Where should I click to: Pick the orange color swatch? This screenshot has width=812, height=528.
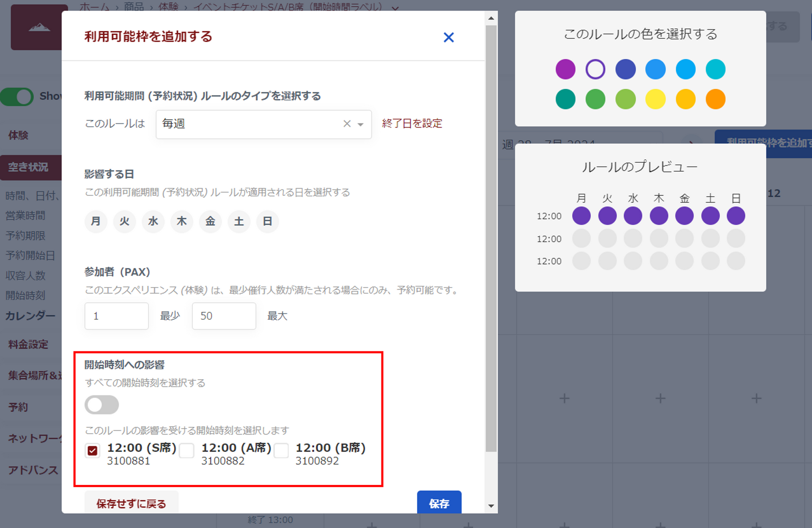click(x=715, y=99)
